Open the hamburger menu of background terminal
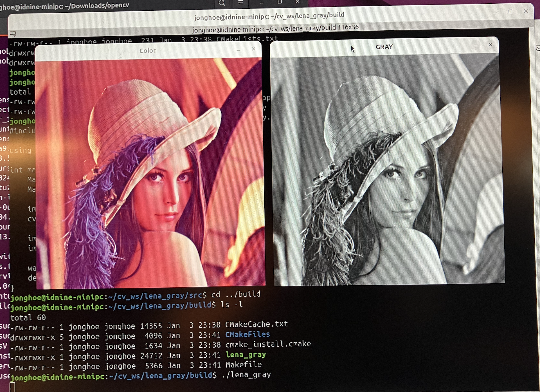 click(241, 3)
